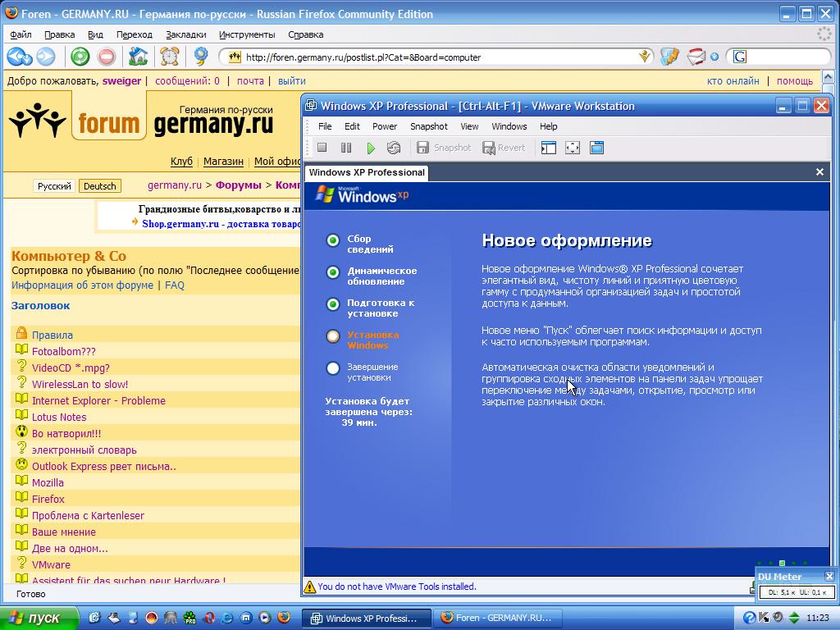Switch VMware to full screen mode
The width and height of the screenshot is (840, 630).
click(573, 148)
